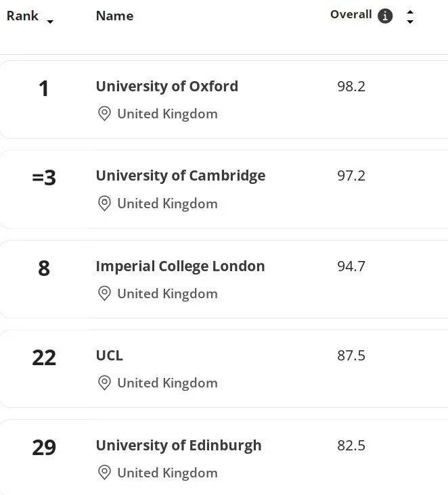The width and height of the screenshot is (448, 495).
Task: Click location pin under University of Edinburgh
Action: (x=104, y=473)
